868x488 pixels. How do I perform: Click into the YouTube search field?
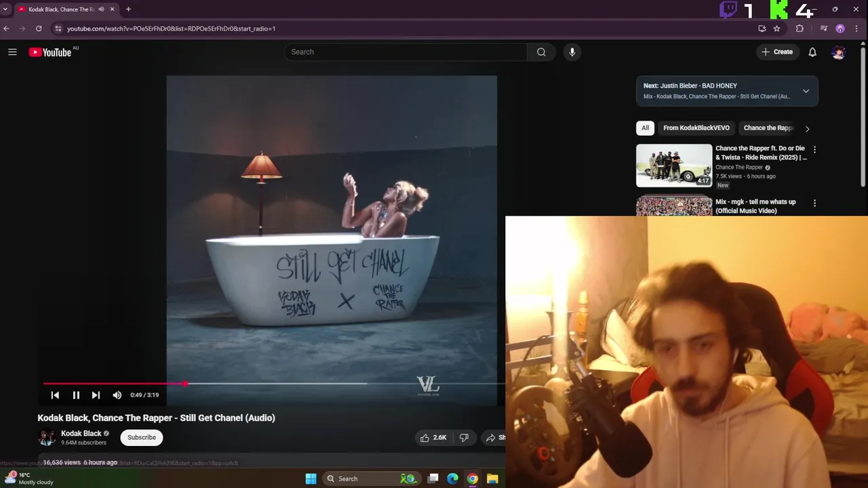click(x=406, y=52)
